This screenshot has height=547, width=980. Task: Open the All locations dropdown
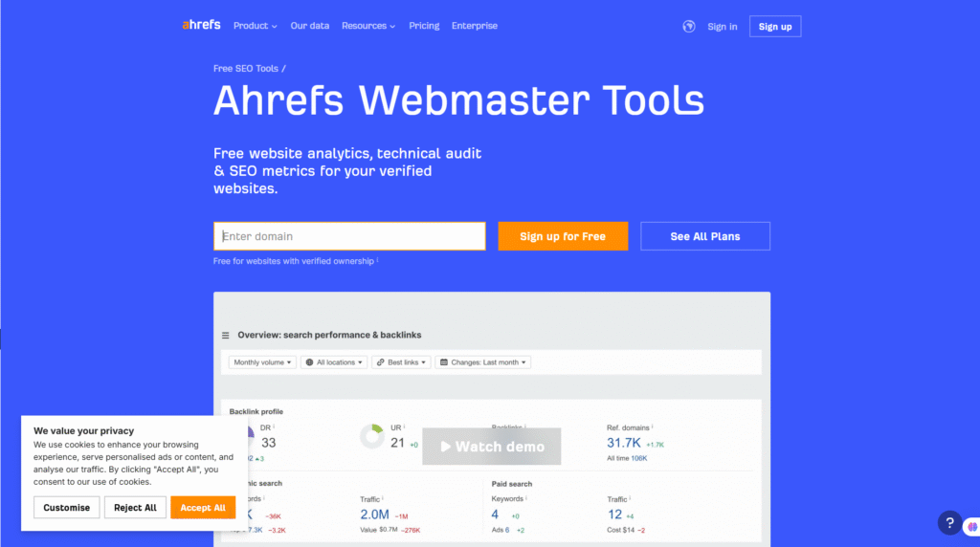click(333, 362)
